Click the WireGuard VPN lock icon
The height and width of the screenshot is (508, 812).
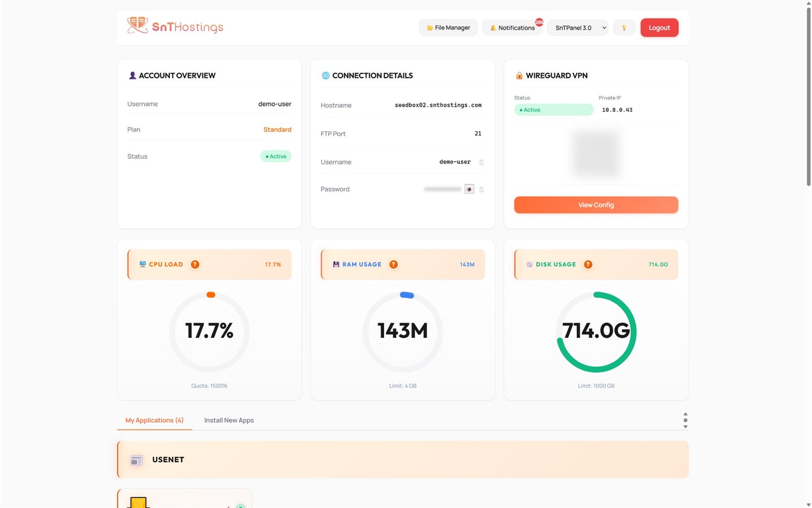pyautogui.click(x=519, y=75)
